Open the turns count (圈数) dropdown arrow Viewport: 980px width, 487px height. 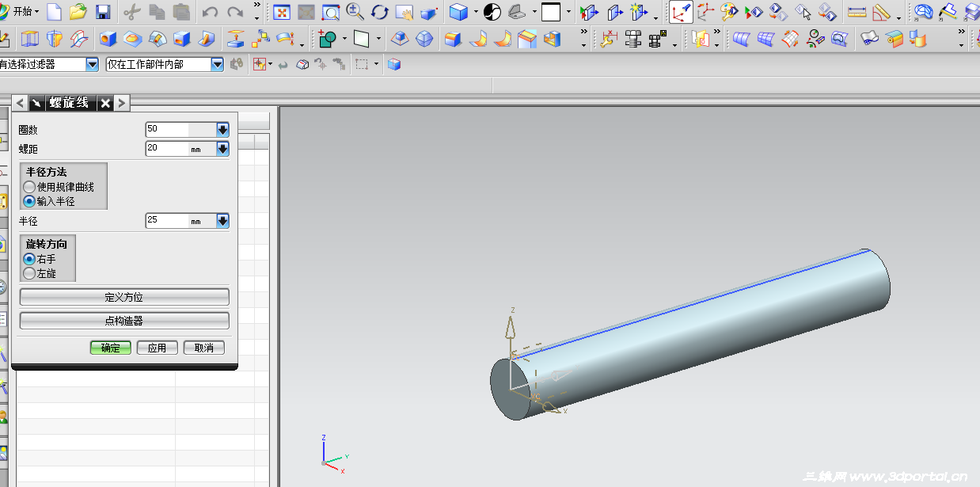(x=222, y=130)
